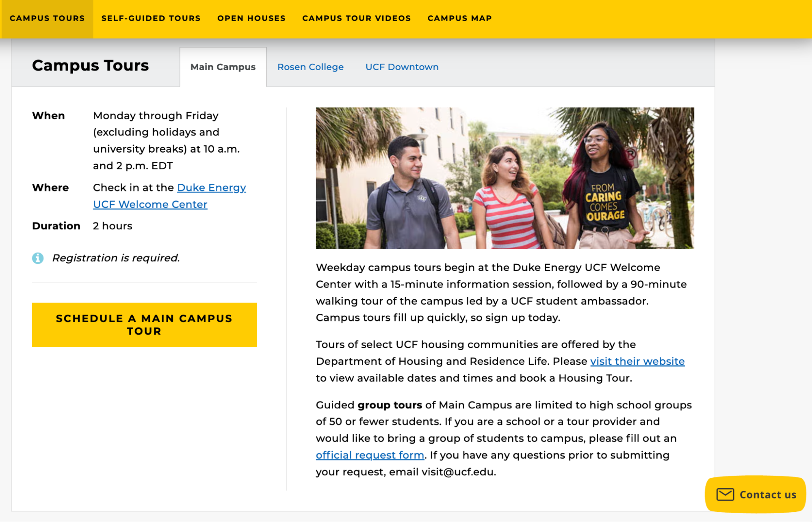This screenshot has height=522, width=812.
Task: Click the blue info icon beside Registration note
Action: tap(38, 257)
